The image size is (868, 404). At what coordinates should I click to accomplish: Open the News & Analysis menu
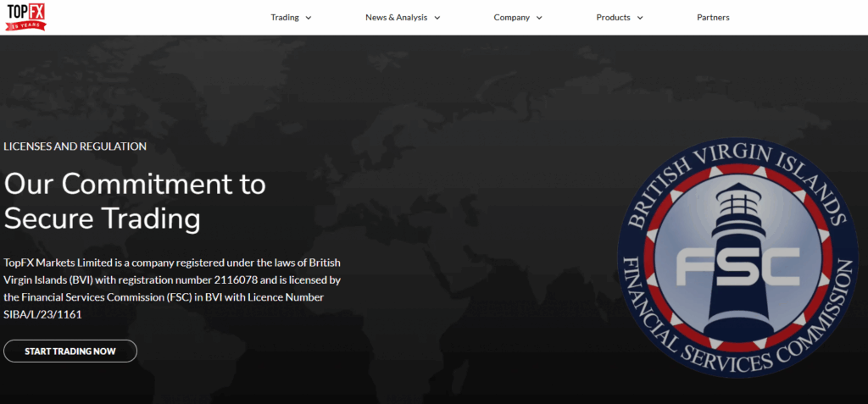coord(396,18)
